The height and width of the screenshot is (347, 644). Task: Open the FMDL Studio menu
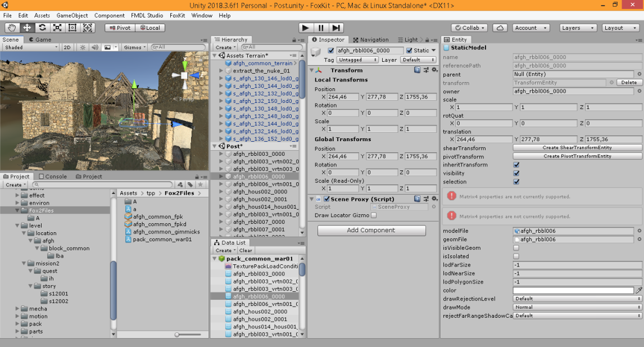point(147,15)
